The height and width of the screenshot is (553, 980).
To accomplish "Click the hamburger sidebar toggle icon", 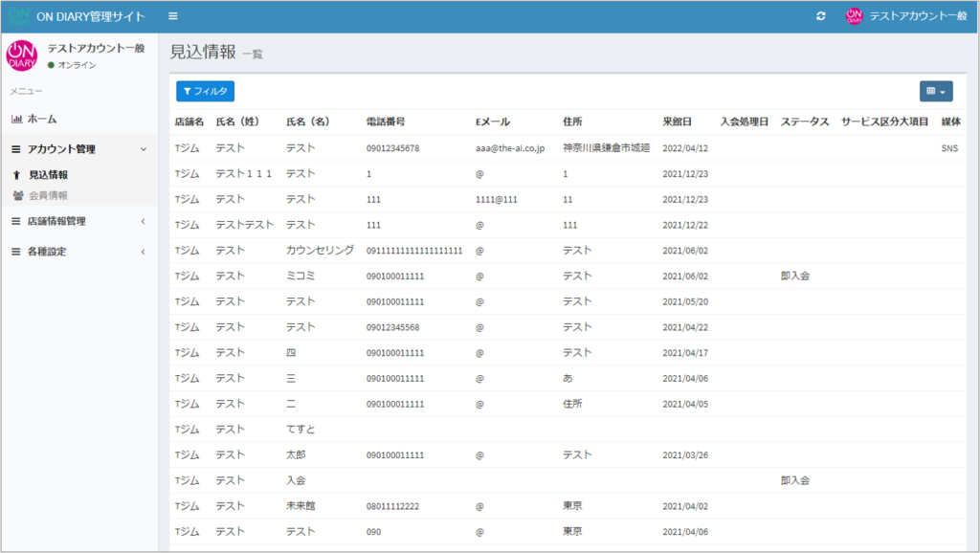I will [x=172, y=16].
